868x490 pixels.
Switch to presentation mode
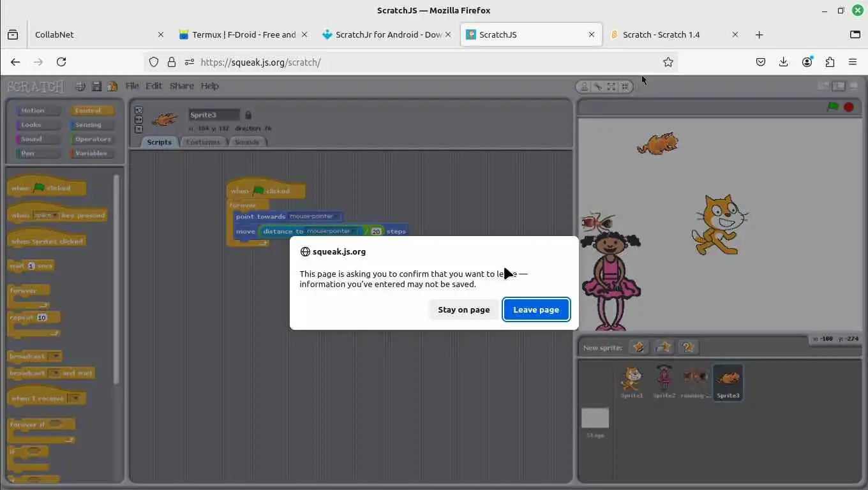tap(853, 86)
